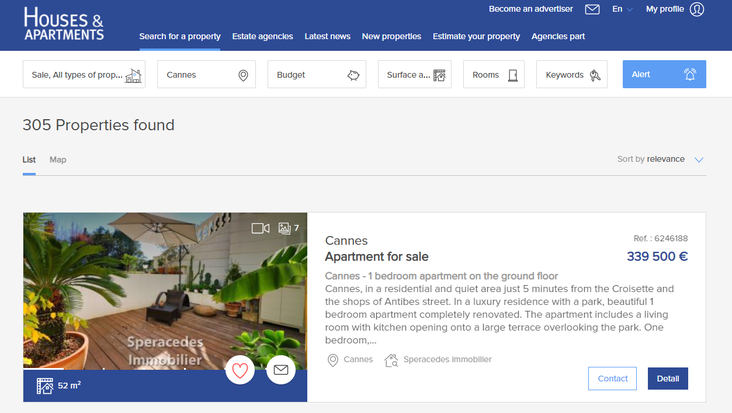Click the Keywords search icon
Viewport: 732px width, 413px height.
(x=595, y=75)
